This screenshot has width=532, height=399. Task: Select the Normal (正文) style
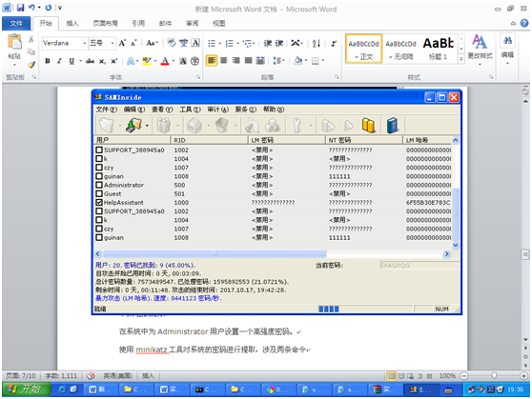pos(363,49)
